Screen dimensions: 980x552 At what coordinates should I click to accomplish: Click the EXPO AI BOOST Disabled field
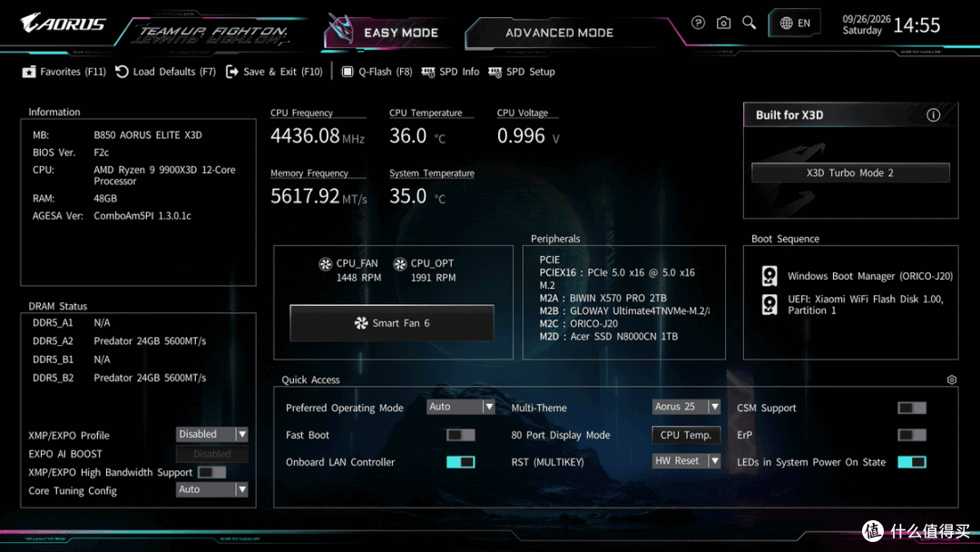[x=211, y=454]
